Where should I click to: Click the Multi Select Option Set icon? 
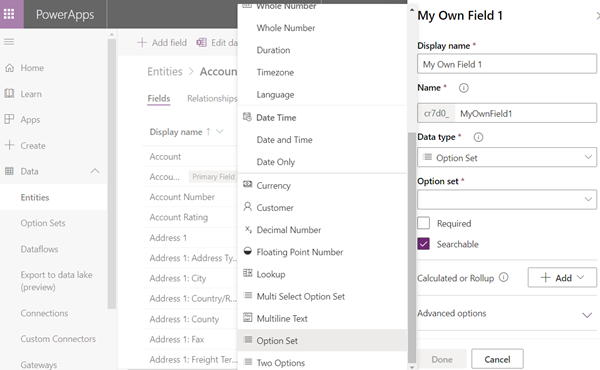(248, 295)
